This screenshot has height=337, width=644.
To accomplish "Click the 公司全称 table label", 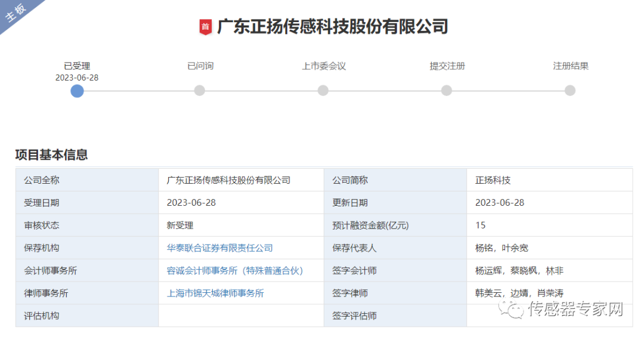I will click(42, 180).
